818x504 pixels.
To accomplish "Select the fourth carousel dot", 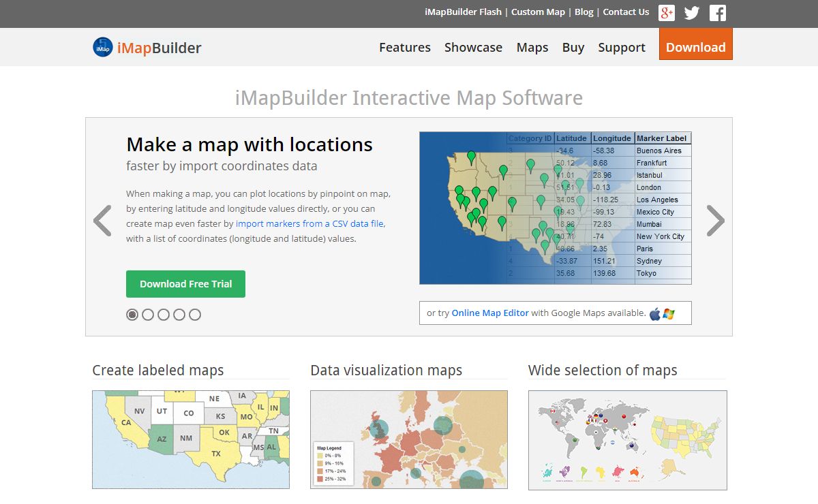I will tap(179, 315).
